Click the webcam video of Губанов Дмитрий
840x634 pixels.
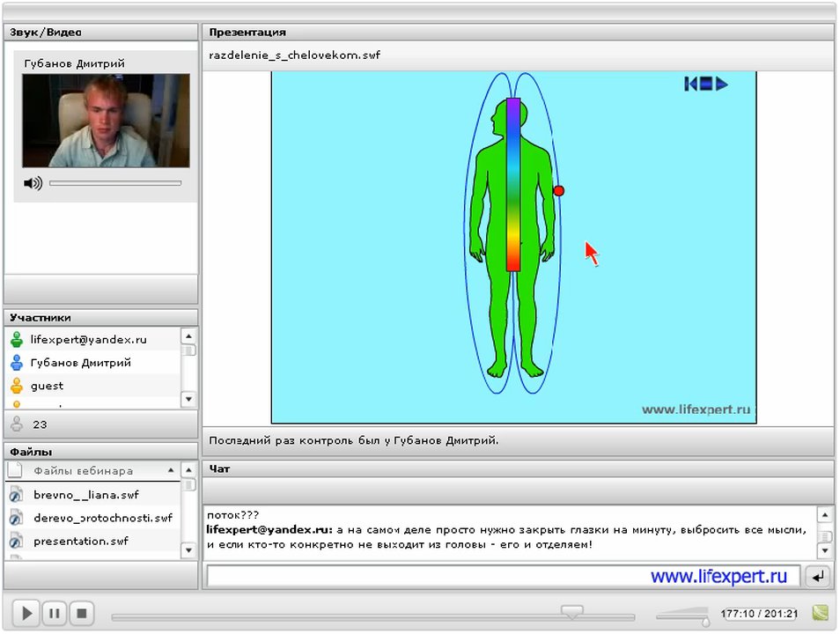coord(106,121)
